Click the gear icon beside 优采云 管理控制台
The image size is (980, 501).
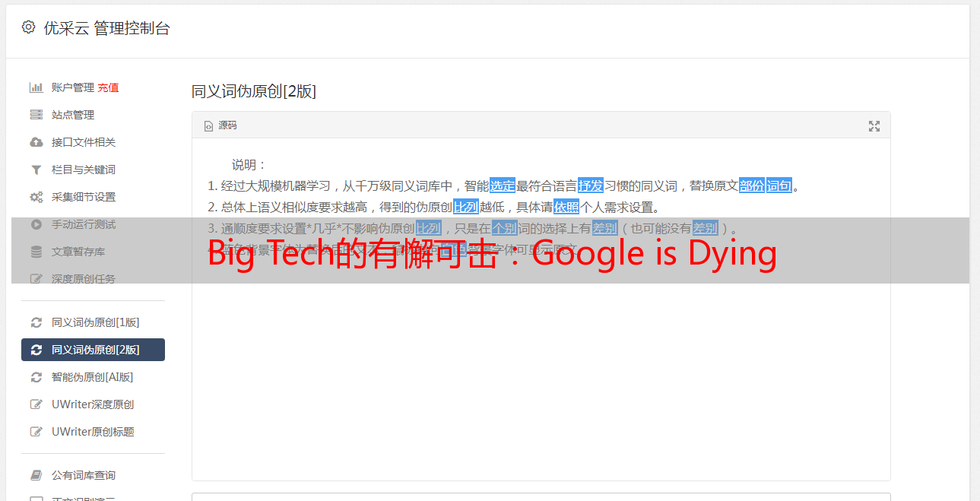click(28, 27)
